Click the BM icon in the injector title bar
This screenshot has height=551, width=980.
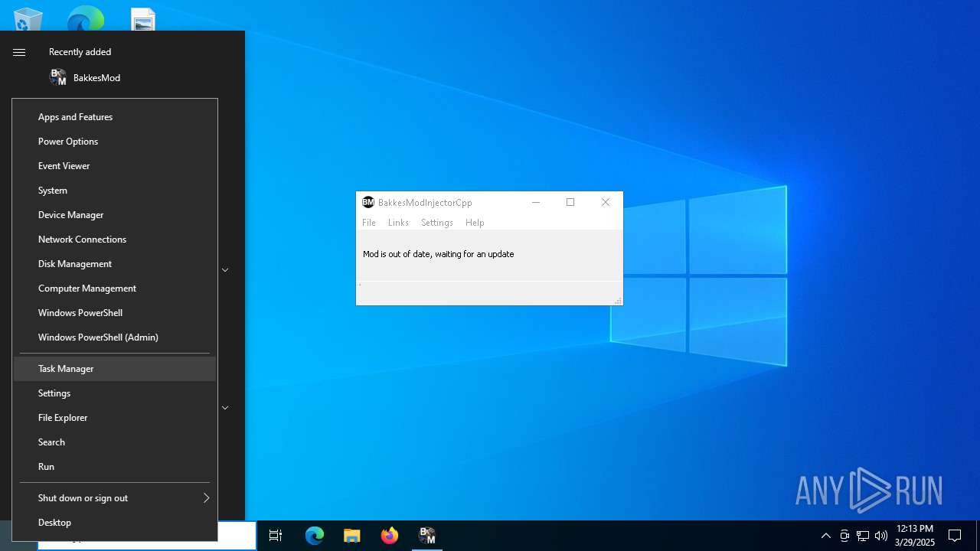point(368,202)
